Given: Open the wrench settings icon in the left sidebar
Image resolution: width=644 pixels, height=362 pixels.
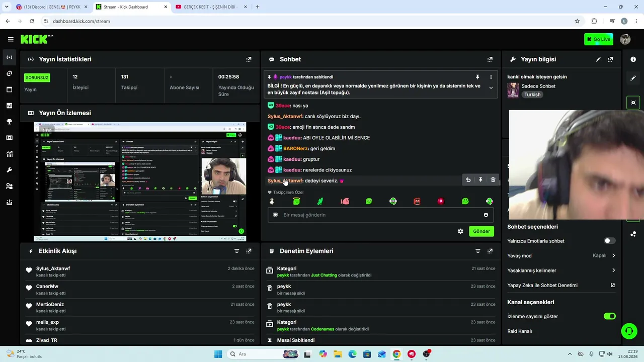Looking at the screenshot, I should [9, 170].
